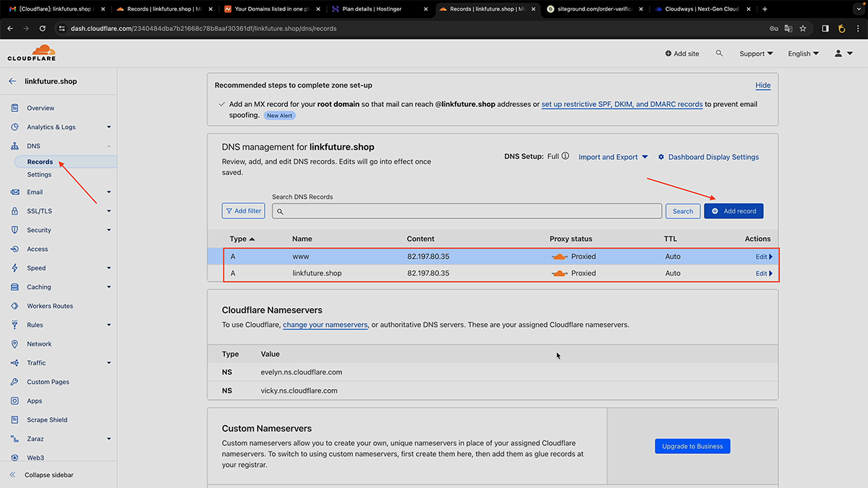The height and width of the screenshot is (488, 868).
Task: Open DNS Settings in the sidebar
Action: [x=39, y=174]
